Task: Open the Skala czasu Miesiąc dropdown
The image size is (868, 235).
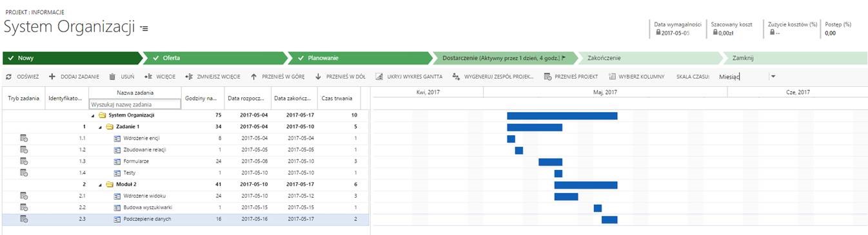Action: (773, 77)
